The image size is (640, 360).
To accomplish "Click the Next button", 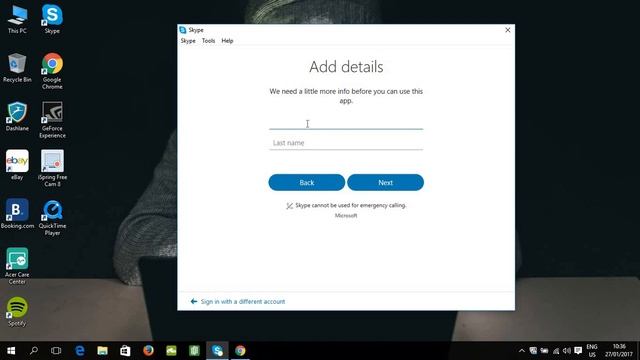I will click(385, 182).
